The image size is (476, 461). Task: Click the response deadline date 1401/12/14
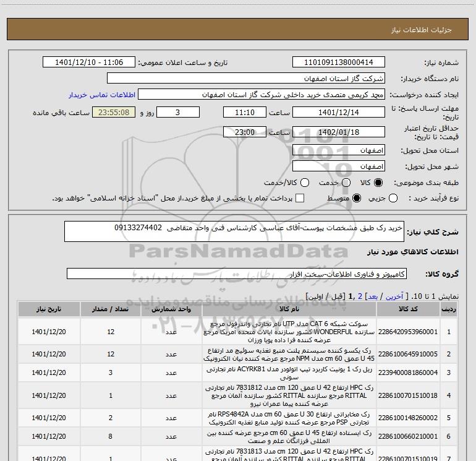[x=339, y=112]
